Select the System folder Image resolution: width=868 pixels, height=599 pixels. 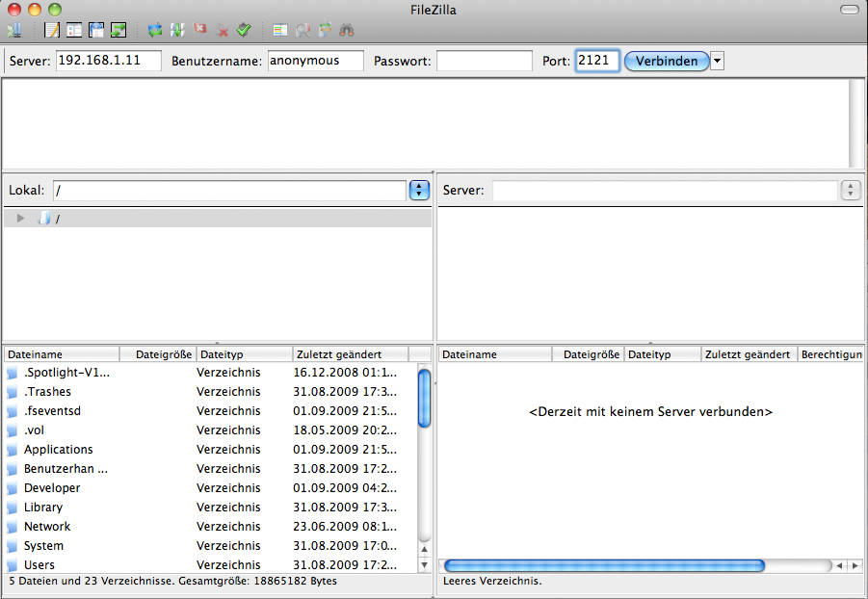click(210, 546)
